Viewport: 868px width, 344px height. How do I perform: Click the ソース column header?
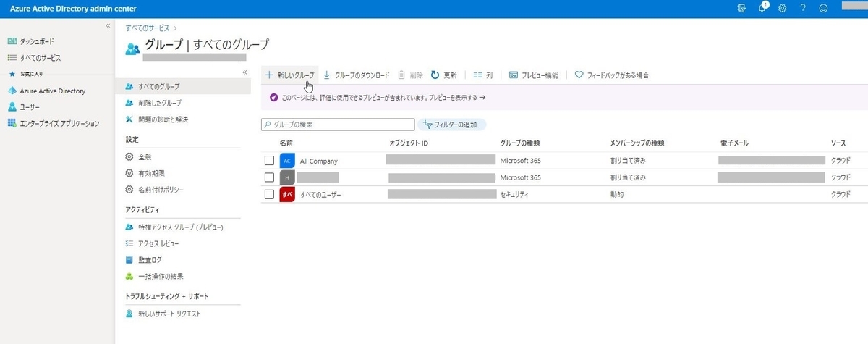pos(838,143)
